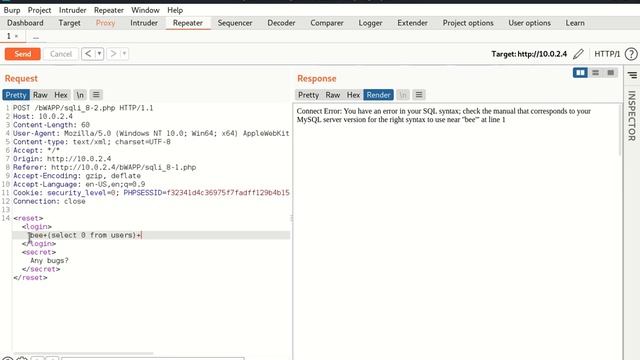Open the history dropdown beside the forward arrow

tap(124, 54)
